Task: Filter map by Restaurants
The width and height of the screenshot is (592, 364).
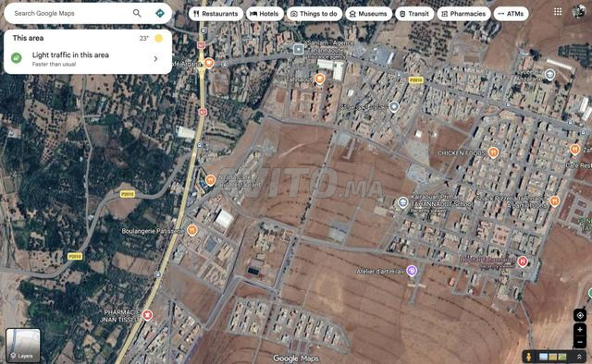Action: 216,14
